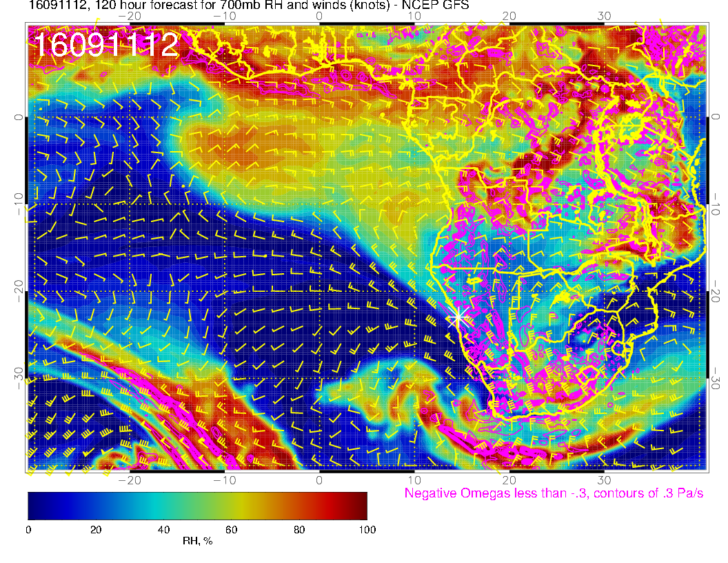The image size is (728, 563).
Task: Click right axis latitude label -10
Action: [x=716, y=204]
